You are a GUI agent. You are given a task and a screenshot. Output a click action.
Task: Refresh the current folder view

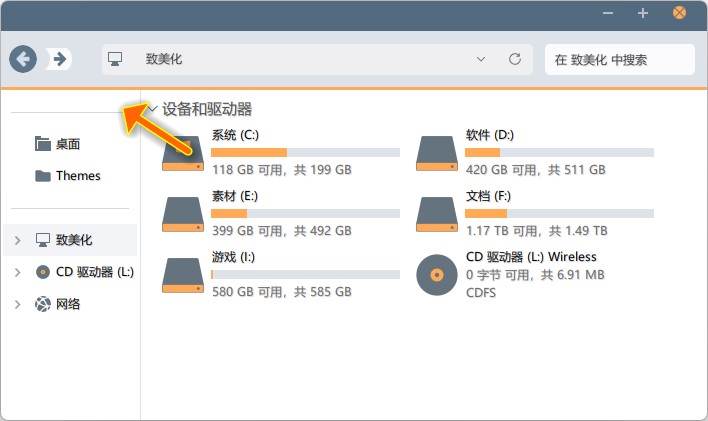[x=515, y=59]
